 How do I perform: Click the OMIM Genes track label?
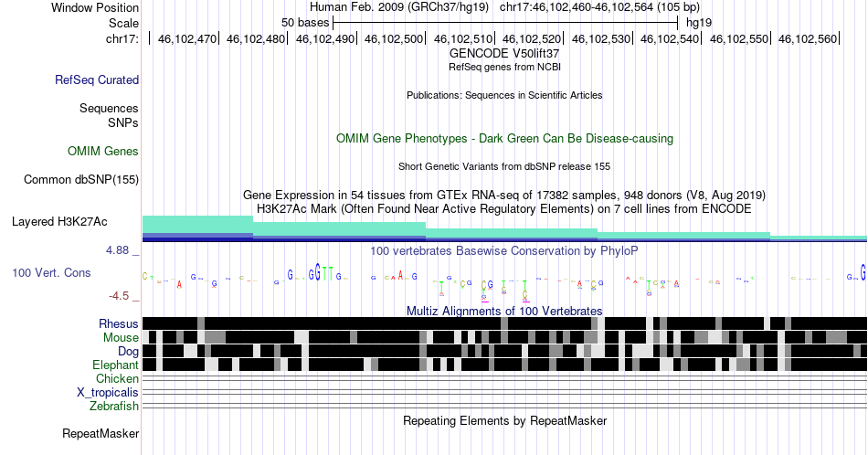[x=103, y=151]
